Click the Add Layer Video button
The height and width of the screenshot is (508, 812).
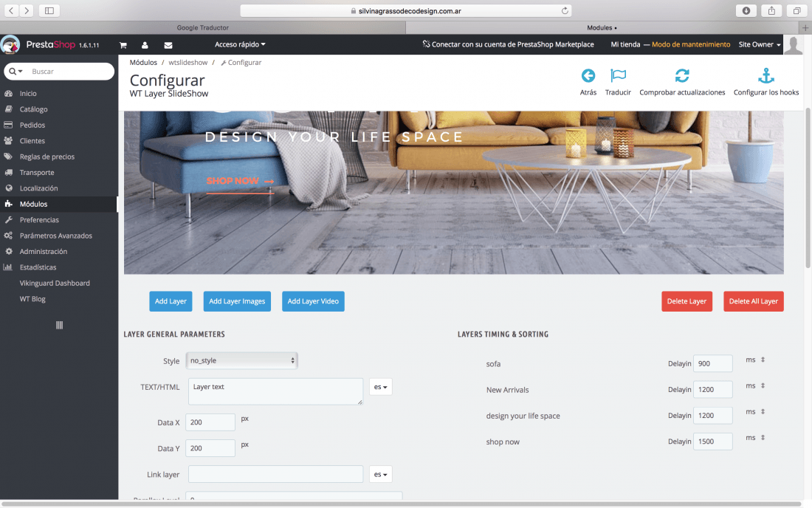[313, 301]
